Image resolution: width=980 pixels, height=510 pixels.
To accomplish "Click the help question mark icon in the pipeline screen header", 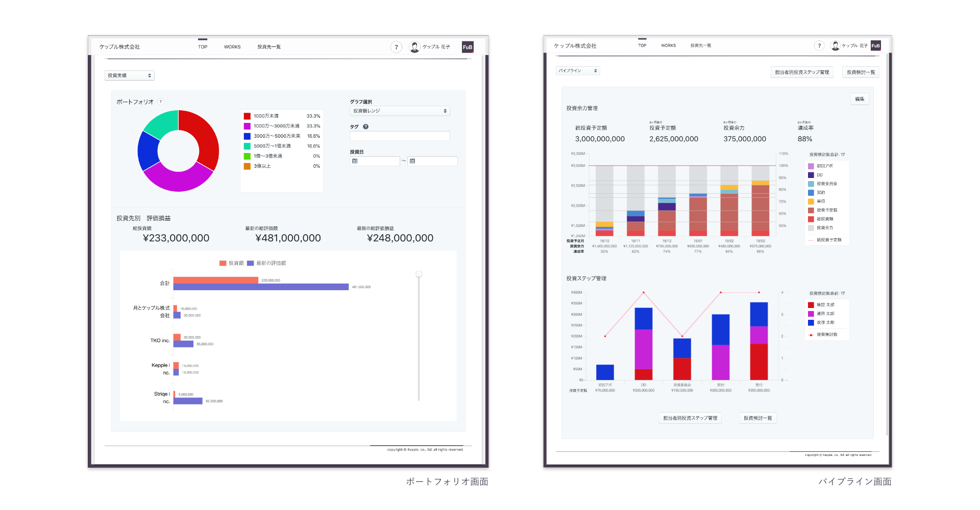I will pos(819,46).
